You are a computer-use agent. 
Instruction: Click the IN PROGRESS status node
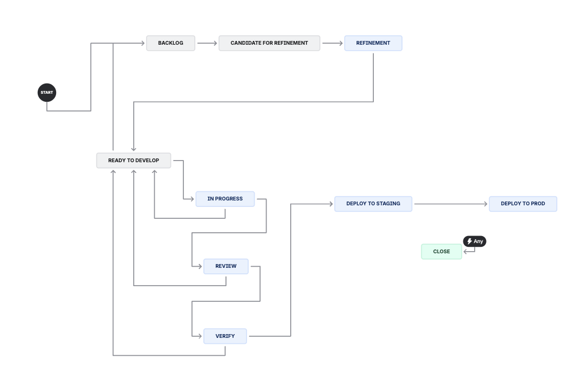(225, 199)
